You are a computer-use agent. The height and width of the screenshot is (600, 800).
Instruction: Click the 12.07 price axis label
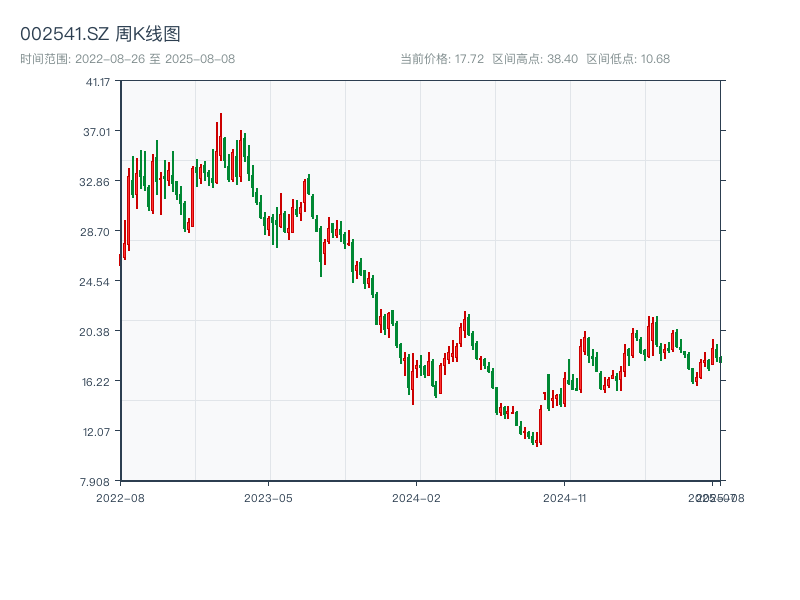(97, 431)
